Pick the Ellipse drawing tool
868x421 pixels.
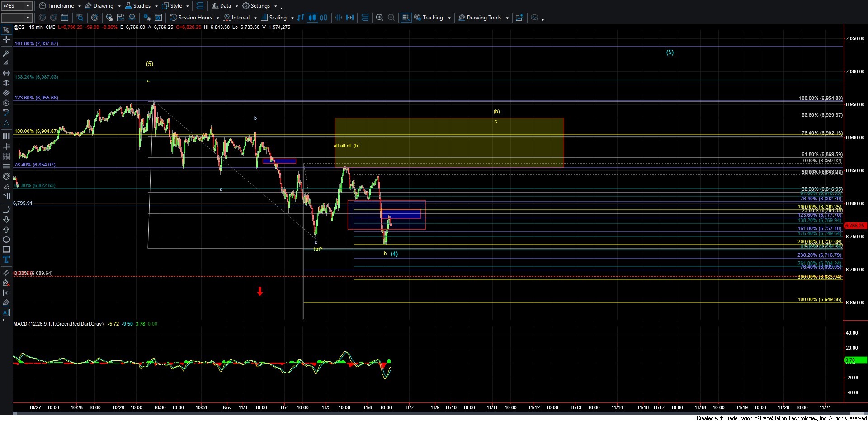tap(6, 240)
